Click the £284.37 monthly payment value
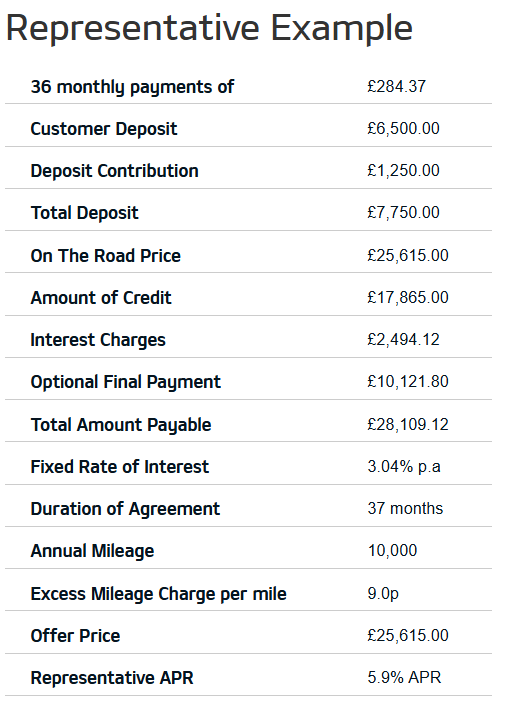The width and height of the screenshot is (525, 702). point(397,86)
